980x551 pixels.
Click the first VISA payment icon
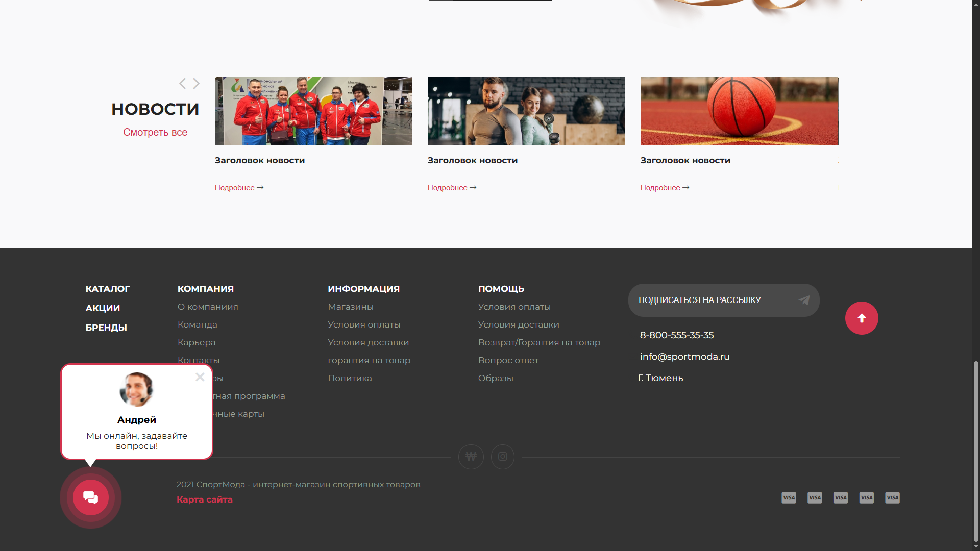(789, 498)
